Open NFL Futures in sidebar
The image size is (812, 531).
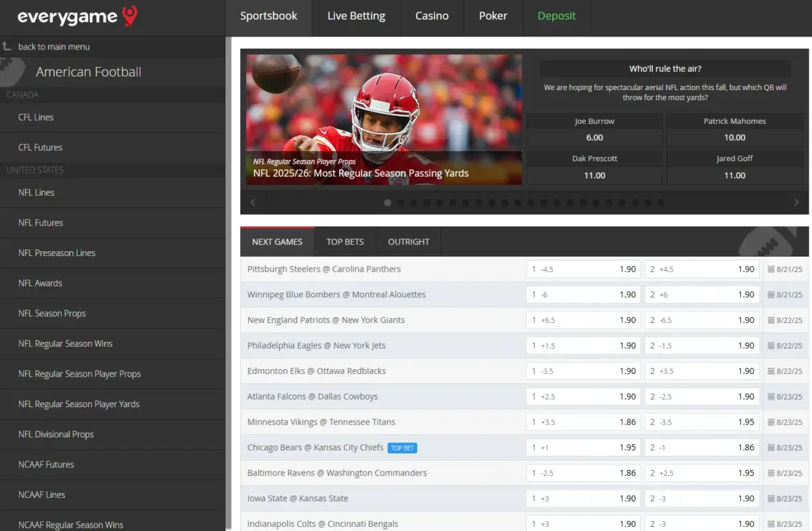tap(112, 223)
